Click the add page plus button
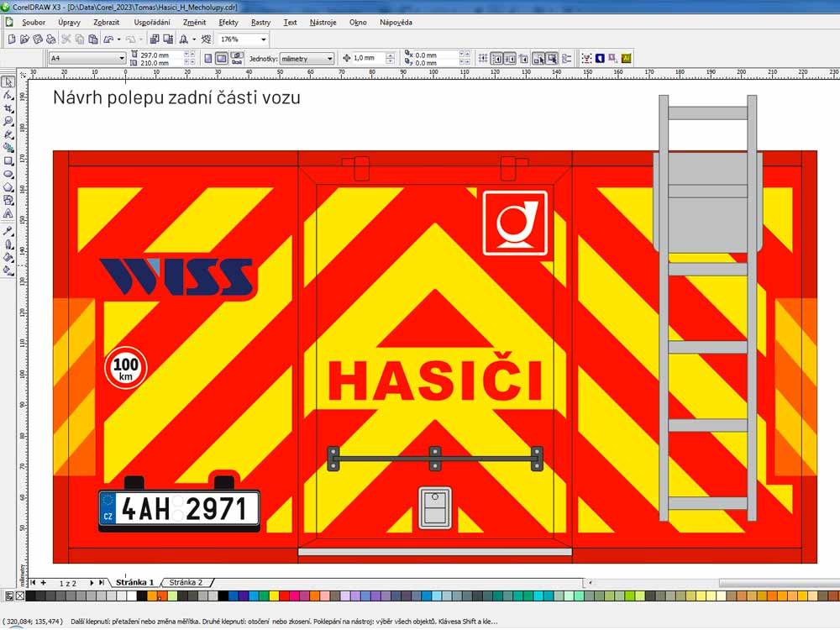This screenshot has height=630, width=840. (43, 582)
